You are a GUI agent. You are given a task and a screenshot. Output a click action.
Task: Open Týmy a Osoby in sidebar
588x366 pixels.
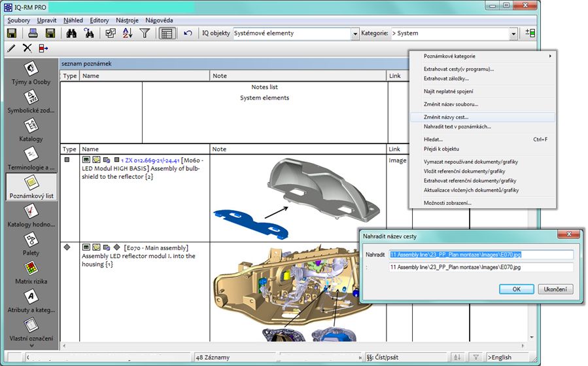pyautogui.click(x=31, y=73)
